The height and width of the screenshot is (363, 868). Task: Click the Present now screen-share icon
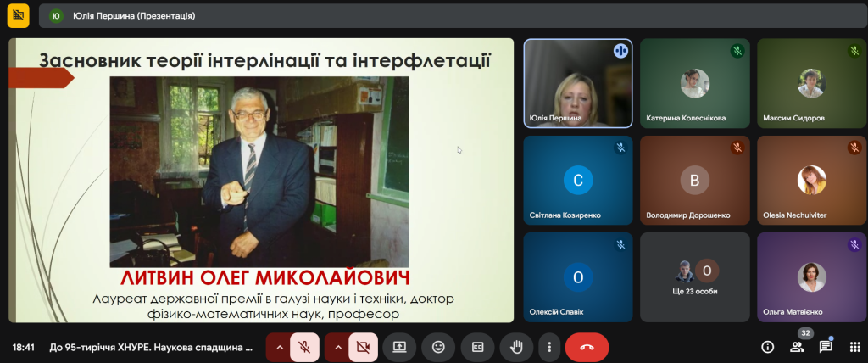coord(399,348)
